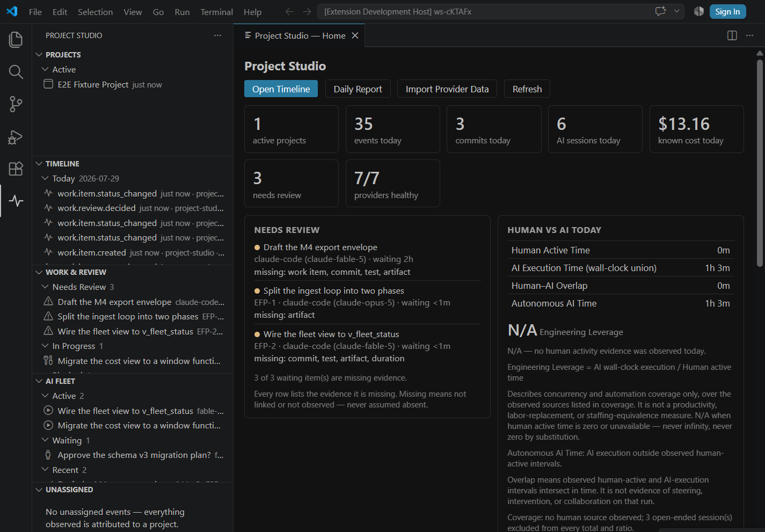Viewport: 765px width, 532px height.
Task: Click the '$13.16 known cost today' card
Action: tap(696, 129)
